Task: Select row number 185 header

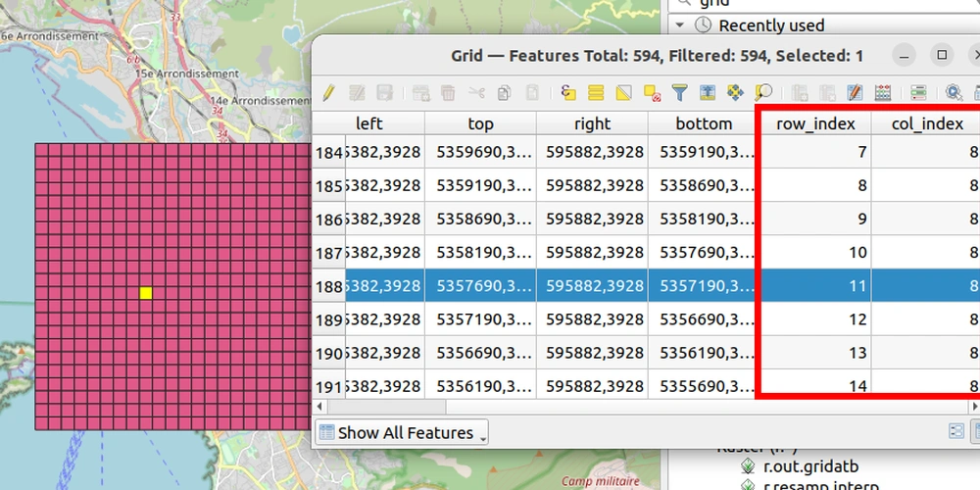Action: pyautogui.click(x=328, y=185)
